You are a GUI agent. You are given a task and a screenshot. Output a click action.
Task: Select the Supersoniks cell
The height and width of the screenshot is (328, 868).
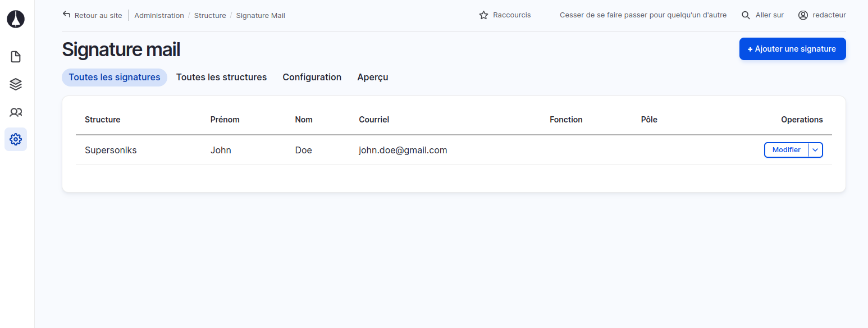point(111,150)
